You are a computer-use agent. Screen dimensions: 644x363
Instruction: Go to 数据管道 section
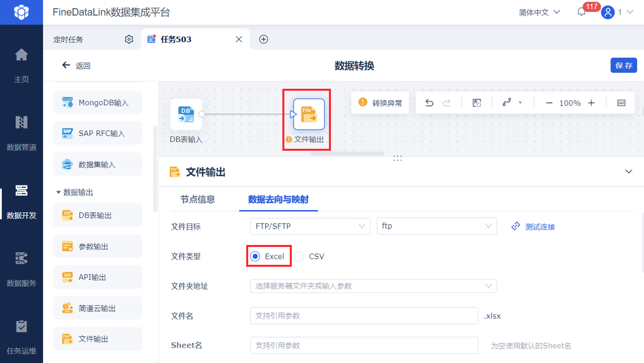pyautogui.click(x=21, y=133)
